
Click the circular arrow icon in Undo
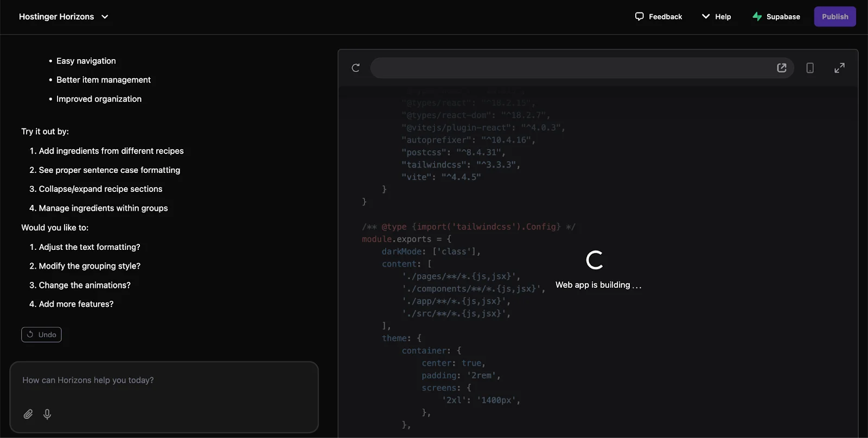(30, 334)
